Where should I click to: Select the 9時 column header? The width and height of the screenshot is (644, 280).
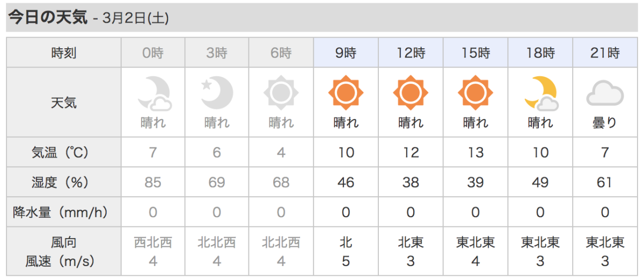coord(346,53)
